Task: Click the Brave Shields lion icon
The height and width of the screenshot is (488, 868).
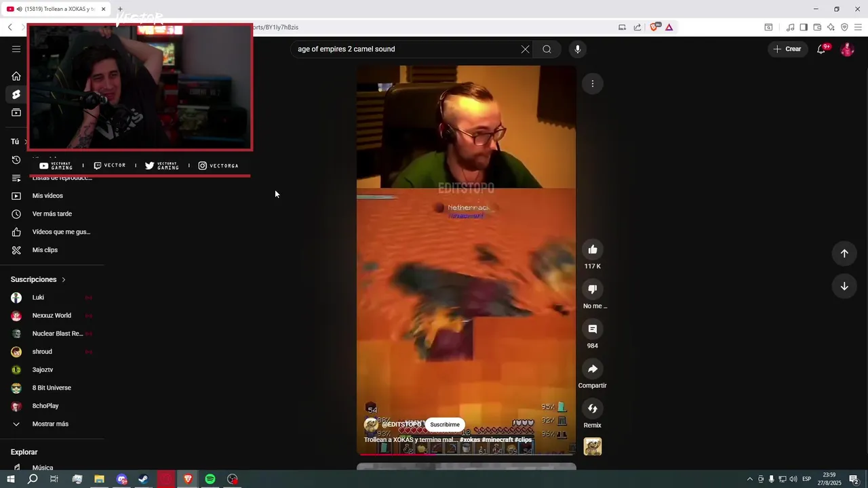Action: [654, 27]
